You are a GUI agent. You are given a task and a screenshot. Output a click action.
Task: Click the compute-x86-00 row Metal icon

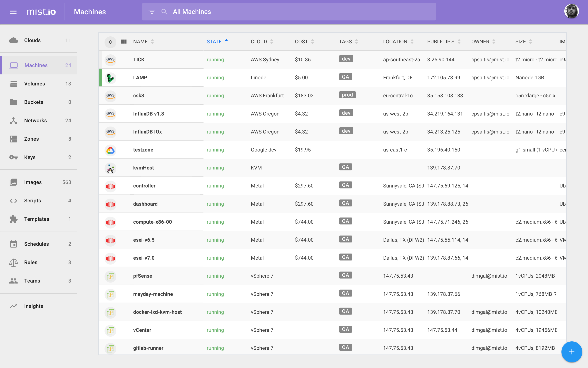(x=110, y=222)
